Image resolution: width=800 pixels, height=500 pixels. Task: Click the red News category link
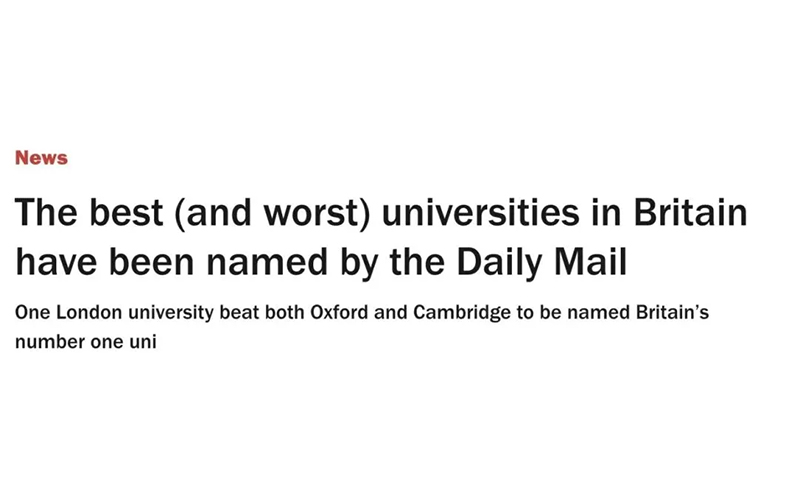(x=41, y=158)
